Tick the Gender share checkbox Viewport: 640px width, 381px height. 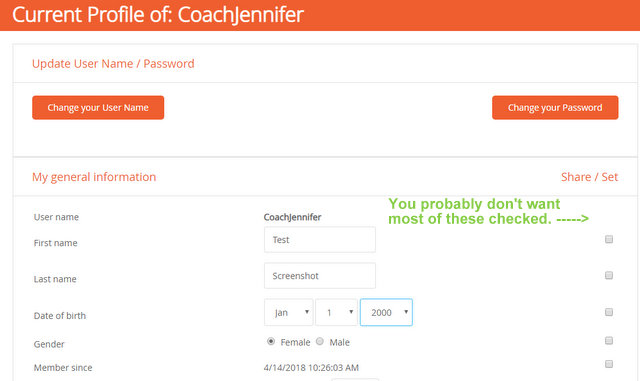609,341
